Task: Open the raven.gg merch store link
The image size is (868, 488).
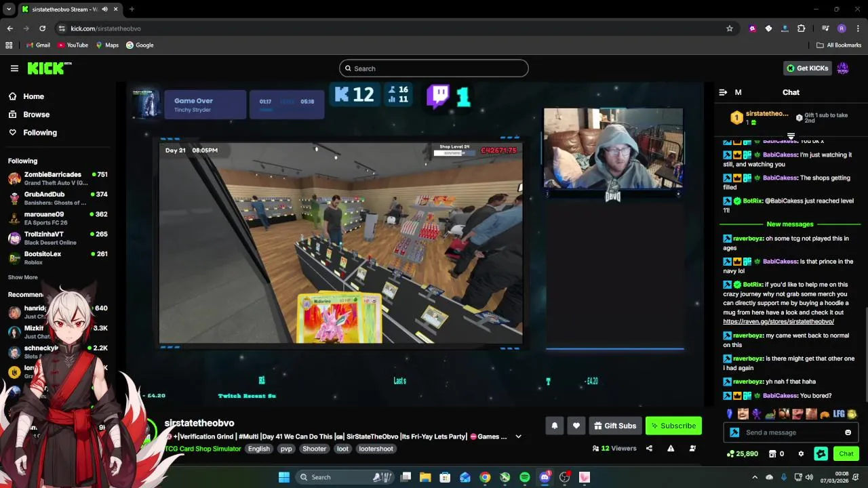Action: [x=778, y=322]
